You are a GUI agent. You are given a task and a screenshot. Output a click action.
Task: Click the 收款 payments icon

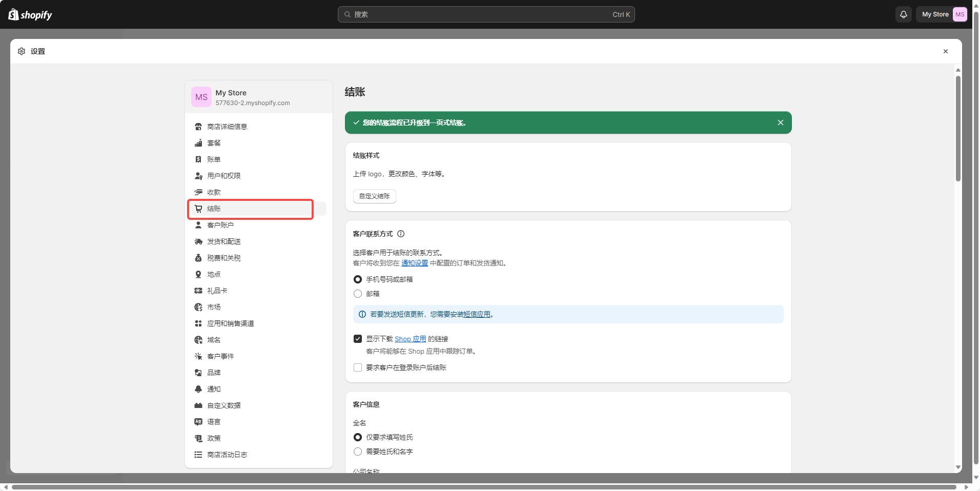[198, 192]
